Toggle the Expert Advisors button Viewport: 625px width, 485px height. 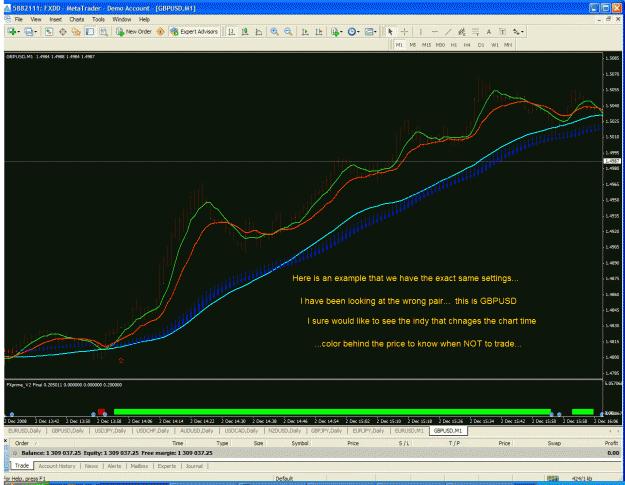(194, 31)
